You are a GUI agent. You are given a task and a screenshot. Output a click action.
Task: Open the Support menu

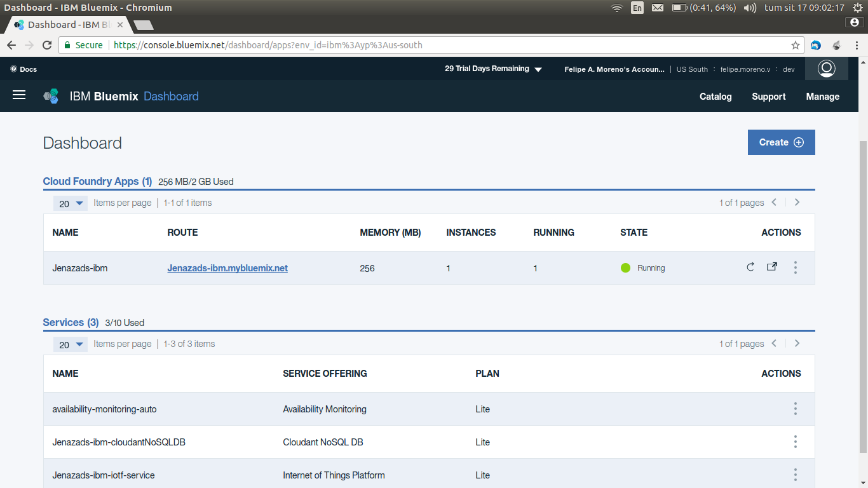(x=769, y=97)
